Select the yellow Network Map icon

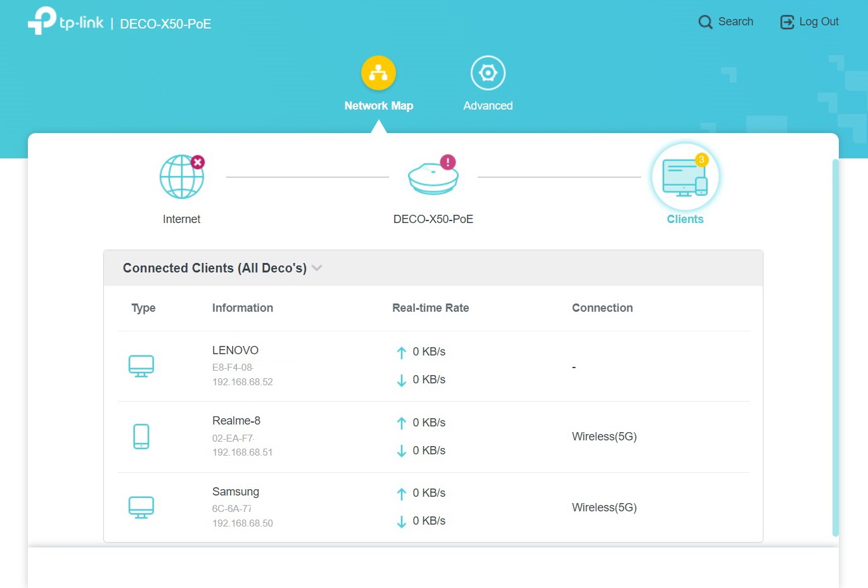coord(378,73)
